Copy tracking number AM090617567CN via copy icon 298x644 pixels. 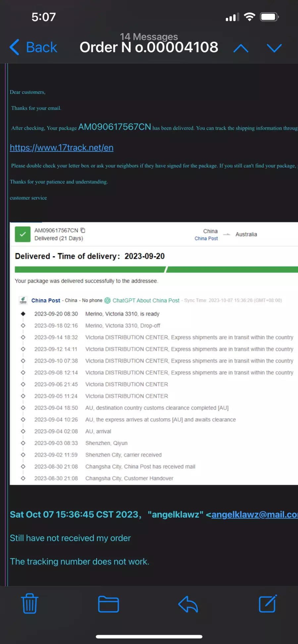coord(83,230)
